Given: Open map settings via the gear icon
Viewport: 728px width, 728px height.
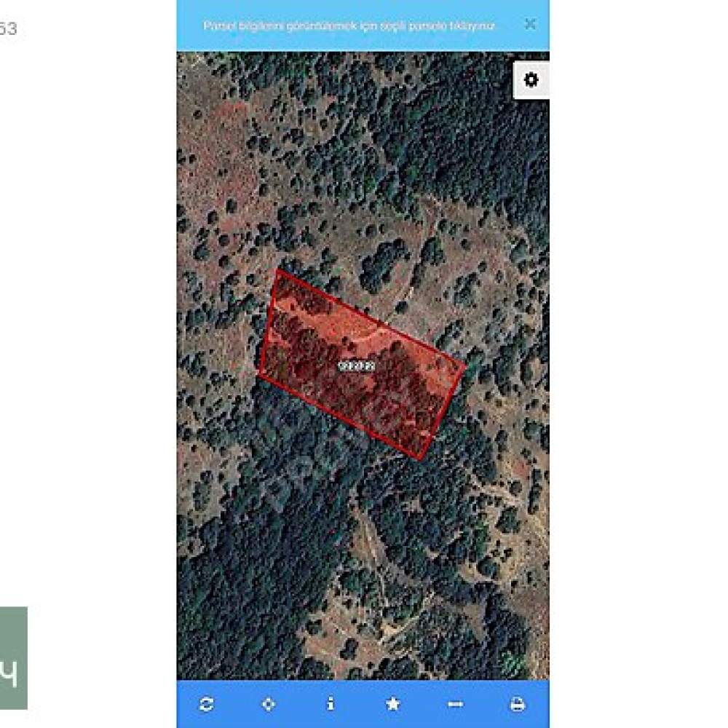Looking at the screenshot, I should tap(531, 80).
